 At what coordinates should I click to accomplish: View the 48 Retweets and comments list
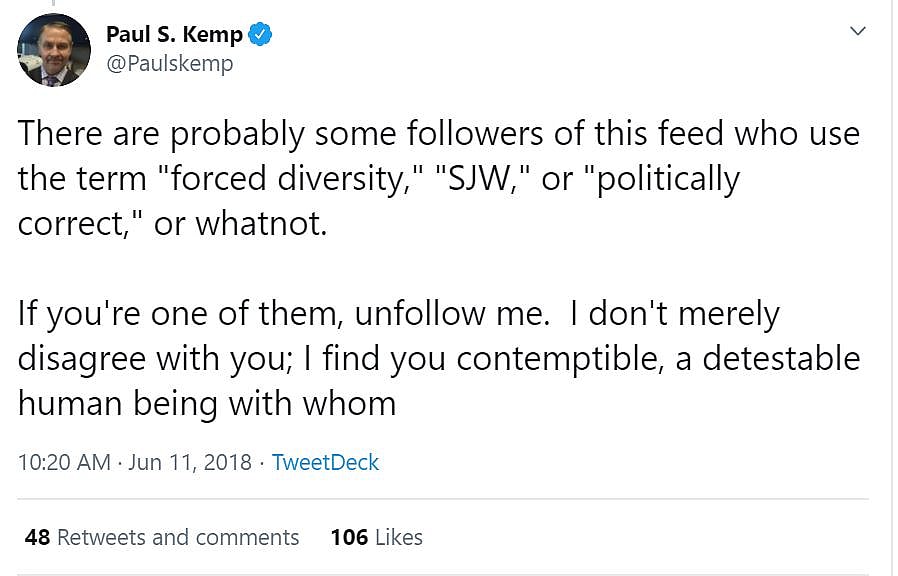162,537
